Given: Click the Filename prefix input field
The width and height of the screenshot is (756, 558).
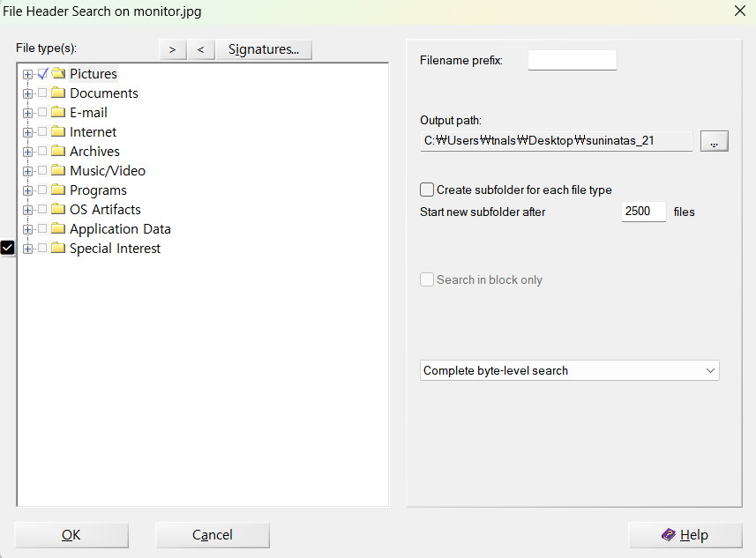Looking at the screenshot, I should pos(573,60).
